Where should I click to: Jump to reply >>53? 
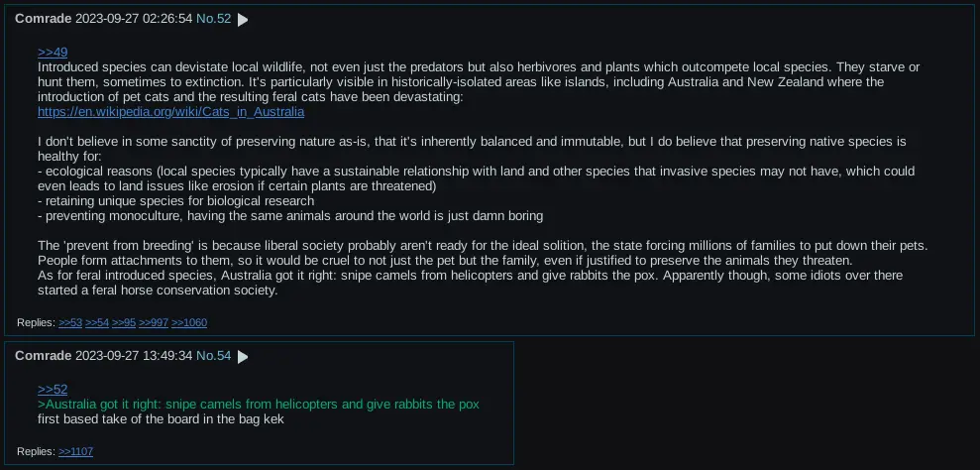[70, 323]
